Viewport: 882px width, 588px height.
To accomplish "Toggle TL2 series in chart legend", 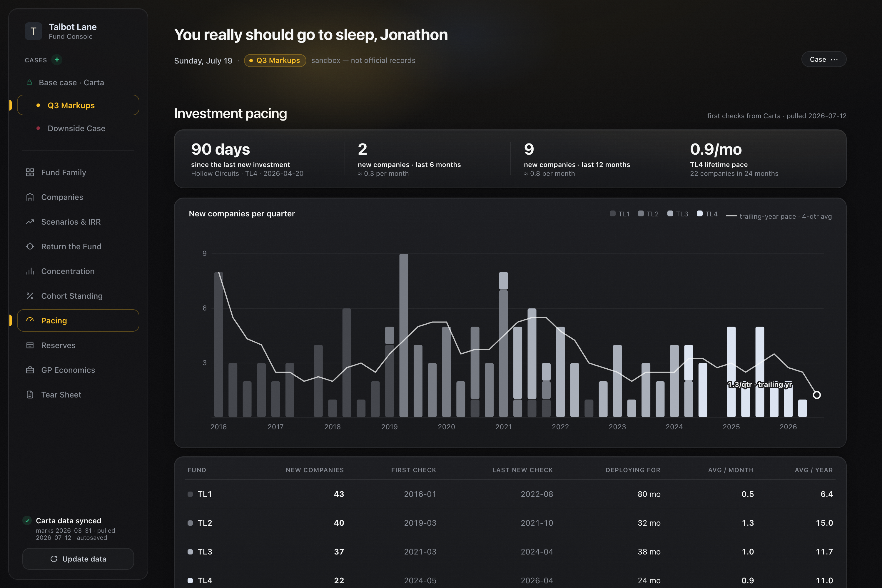I will click(x=648, y=214).
